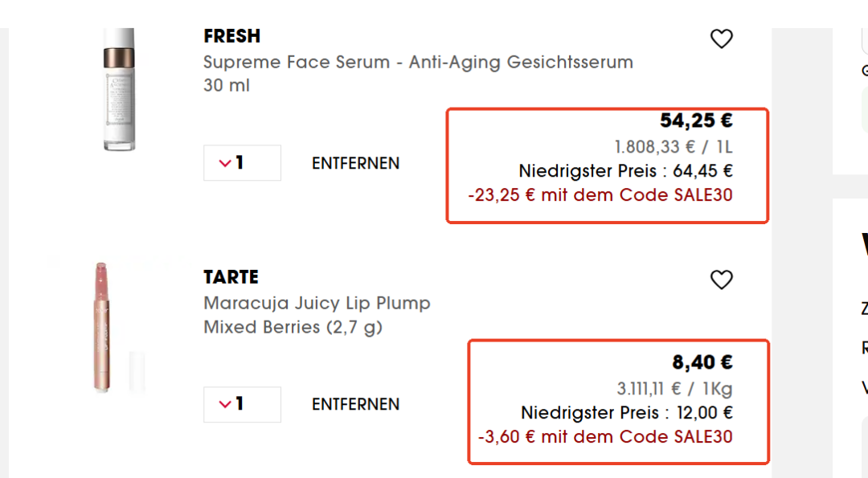Screen dimensions: 868x478
Task: Open quantity dropdown for Fresh face serum
Action: click(x=242, y=163)
